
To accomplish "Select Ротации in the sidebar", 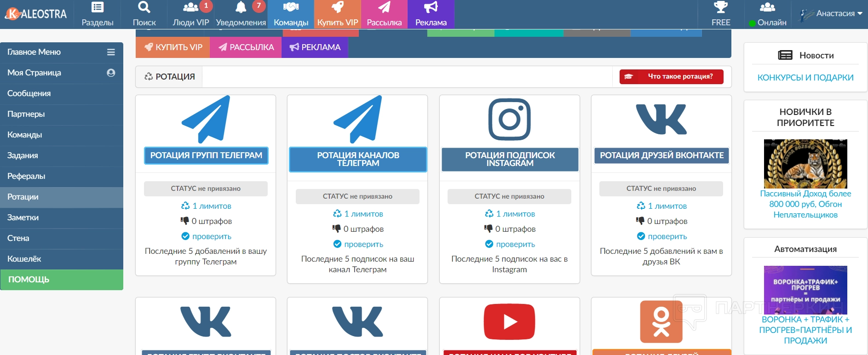I will click(x=62, y=197).
